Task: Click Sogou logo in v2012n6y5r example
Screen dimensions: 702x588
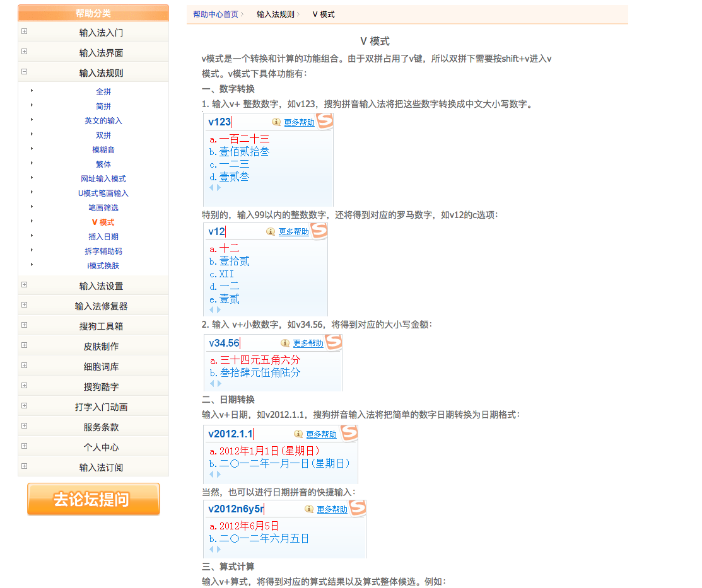Action: [x=357, y=509]
